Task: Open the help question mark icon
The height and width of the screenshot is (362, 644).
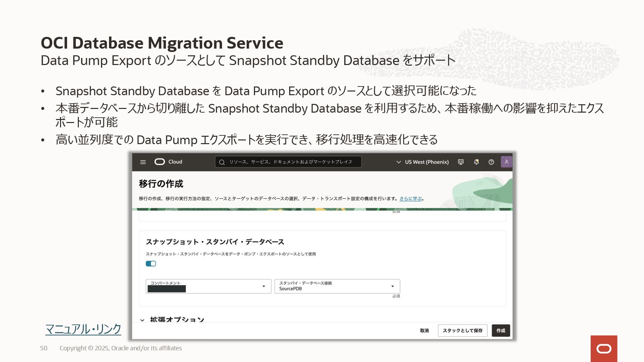Action: coord(491,162)
